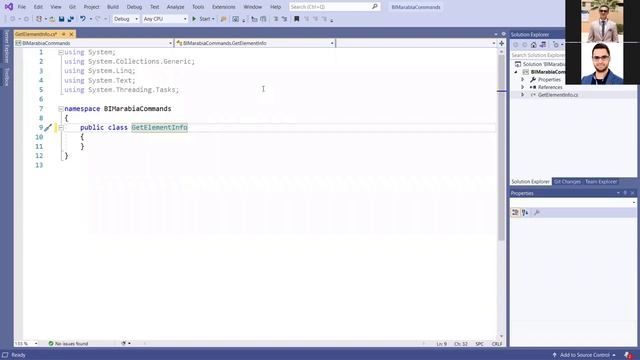Open the Edit menu
The width and height of the screenshot is (640, 360).
(38, 7)
